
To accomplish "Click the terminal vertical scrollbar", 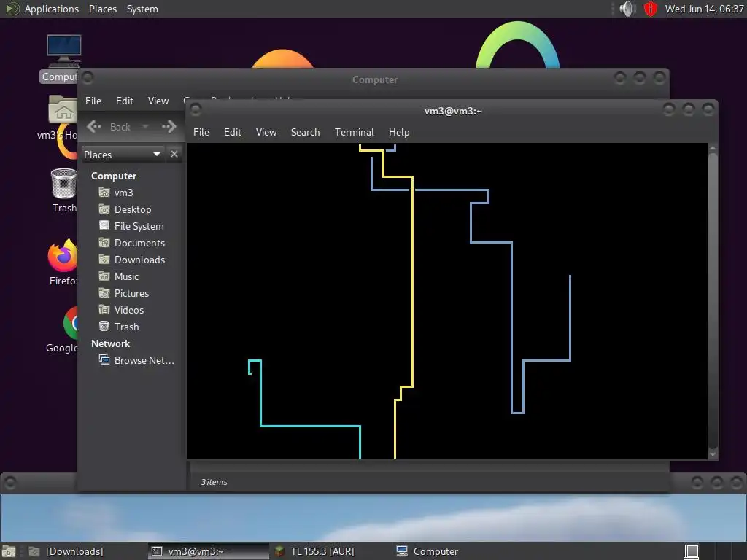I will click(x=713, y=300).
